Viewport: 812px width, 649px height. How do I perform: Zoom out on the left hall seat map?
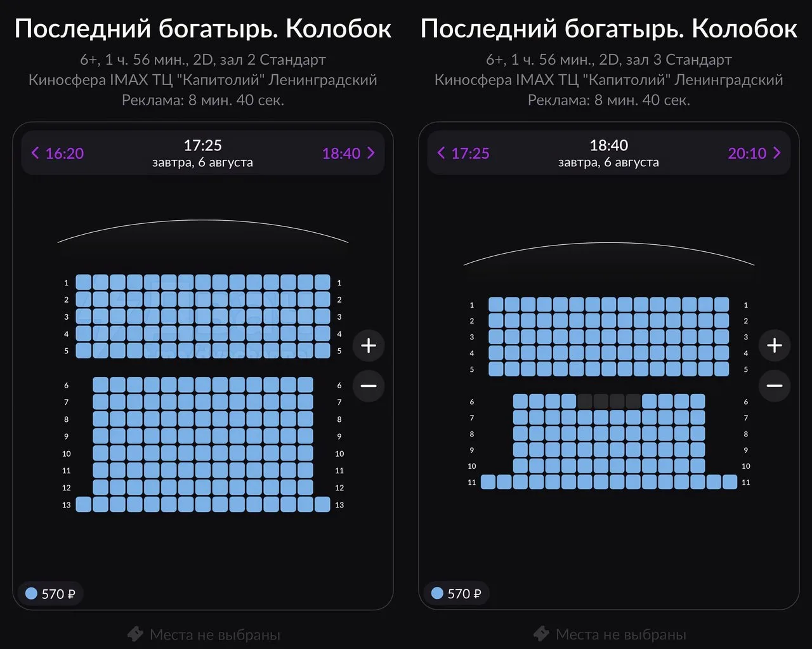(369, 386)
